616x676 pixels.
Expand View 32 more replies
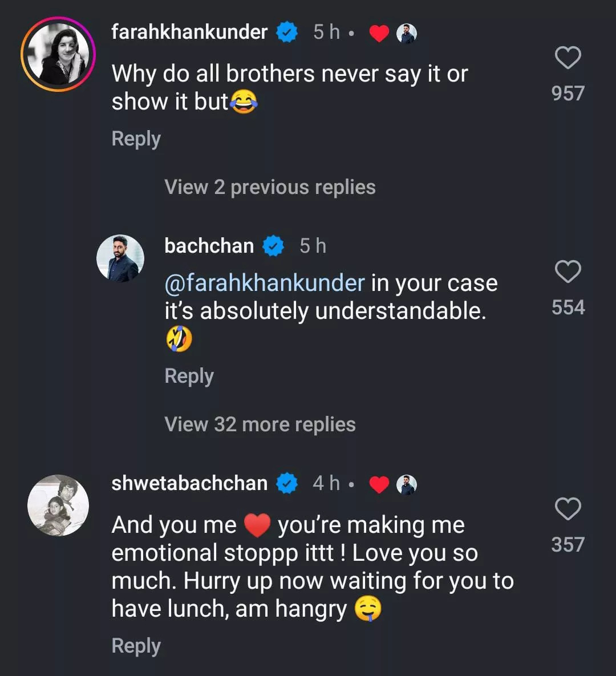click(x=260, y=424)
